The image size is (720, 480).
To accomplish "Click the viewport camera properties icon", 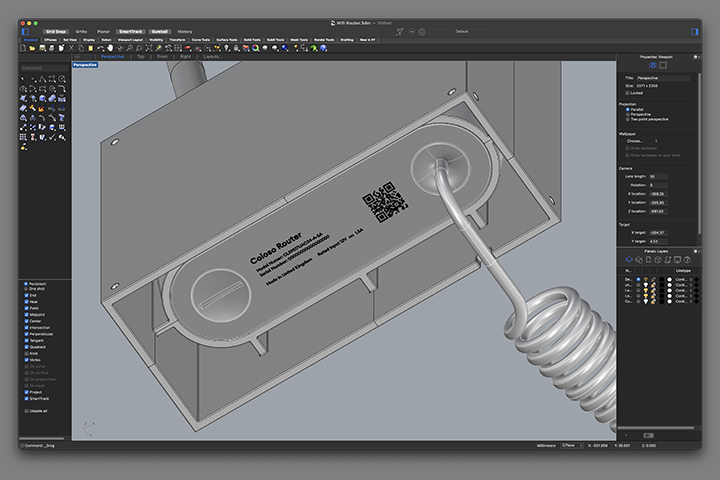I will pyautogui.click(x=653, y=65).
